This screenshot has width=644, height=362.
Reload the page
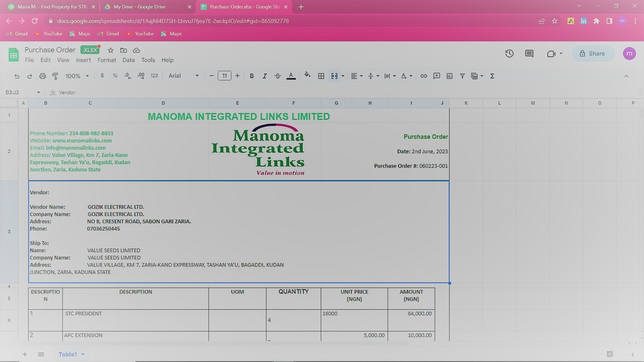pos(34,21)
